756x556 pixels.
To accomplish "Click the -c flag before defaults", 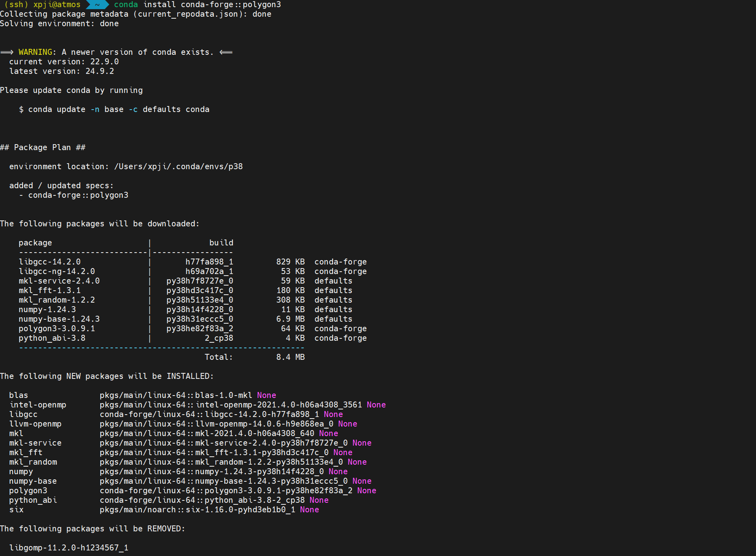I will (x=133, y=109).
